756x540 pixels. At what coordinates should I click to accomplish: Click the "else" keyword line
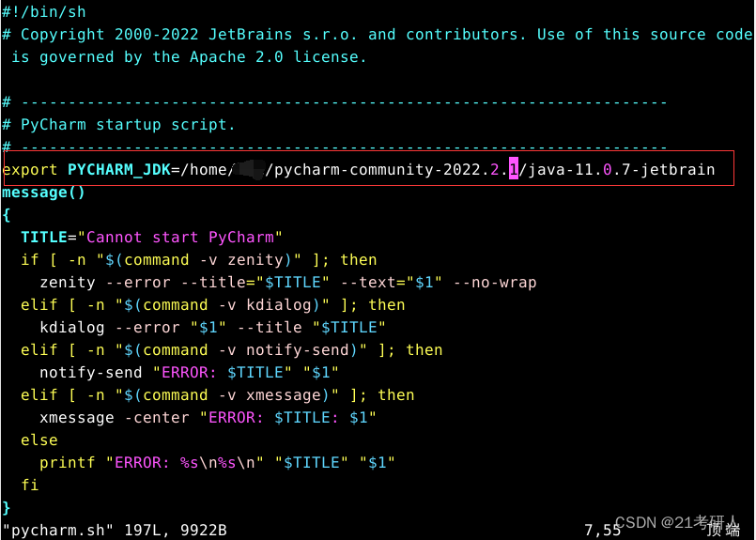click(39, 440)
